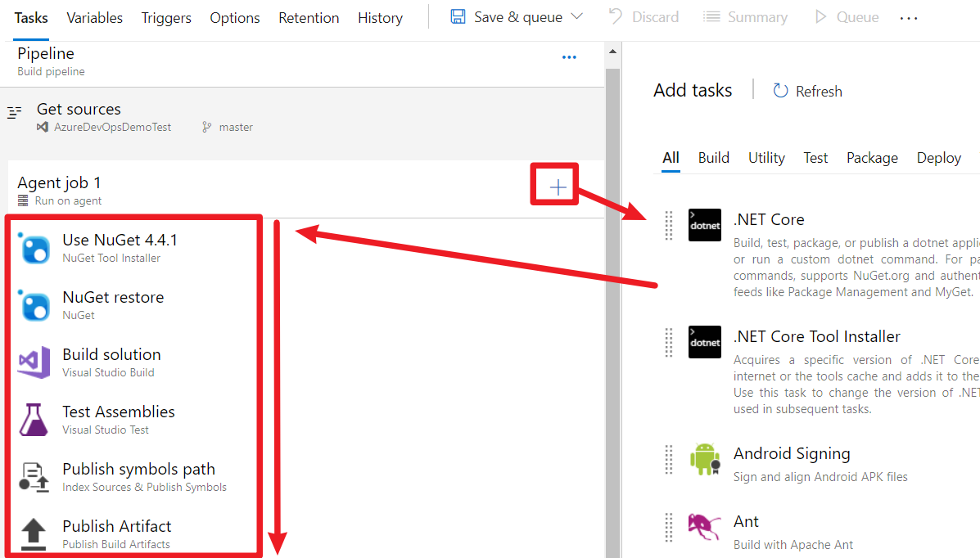Select the All task category
Image resolution: width=980 pixels, height=558 pixels.
(x=671, y=157)
